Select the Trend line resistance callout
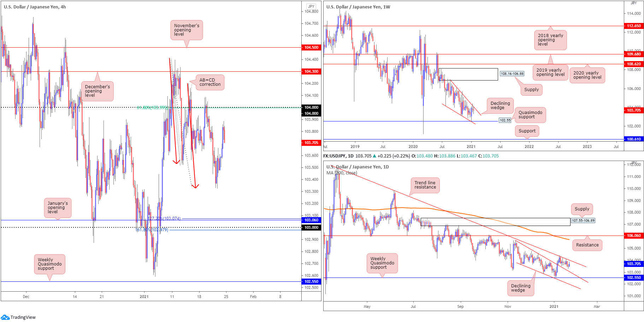 [425, 185]
